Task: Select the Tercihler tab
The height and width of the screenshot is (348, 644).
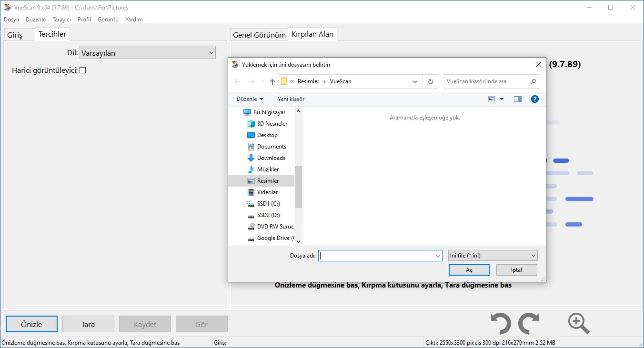Action: click(52, 34)
